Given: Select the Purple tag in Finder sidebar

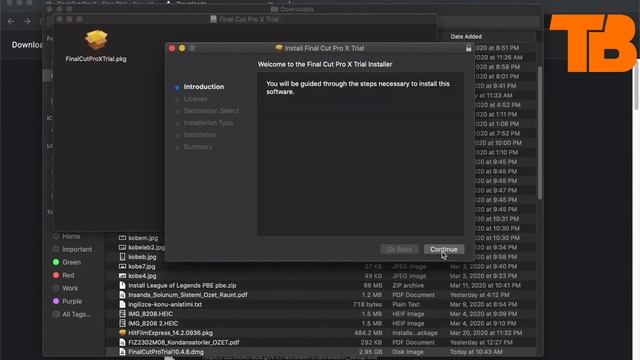Looking at the screenshot, I should click(67, 301).
